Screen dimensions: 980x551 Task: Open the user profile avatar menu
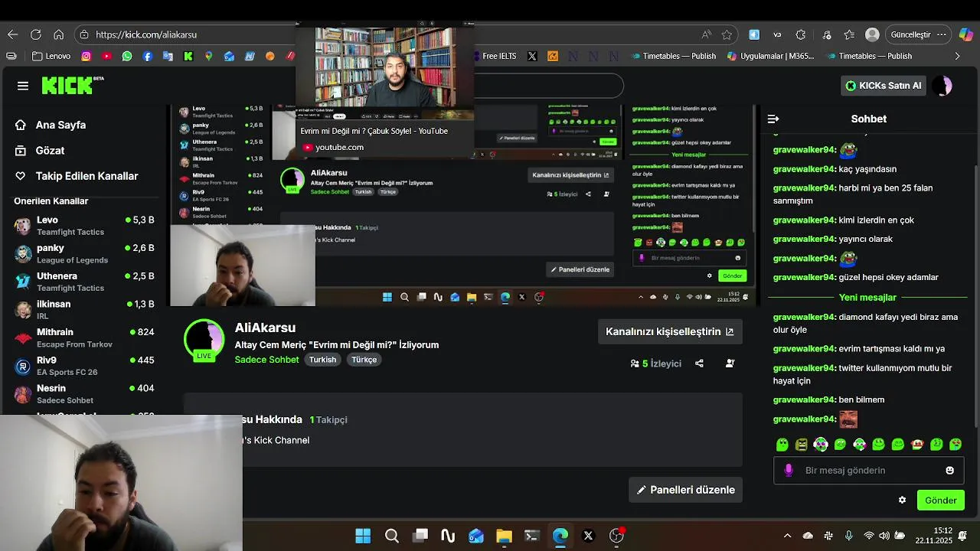pos(943,86)
